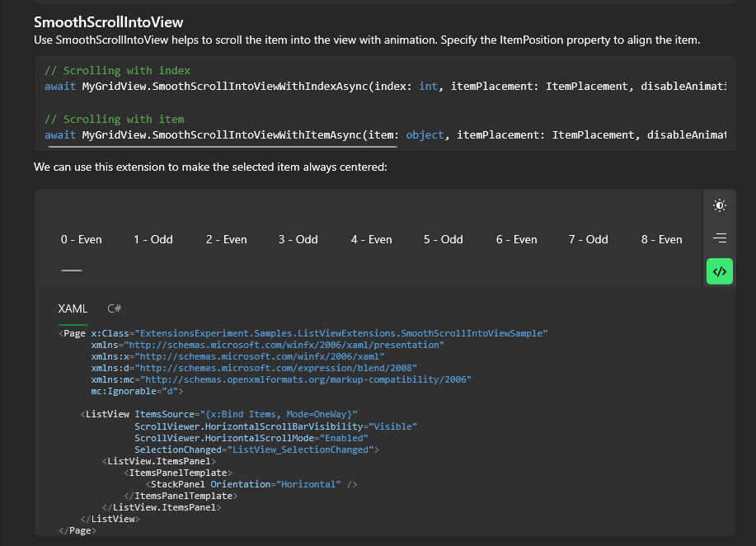The height and width of the screenshot is (546, 756).
Task: Select the 1 - Odd list item
Action: [x=153, y=239]
